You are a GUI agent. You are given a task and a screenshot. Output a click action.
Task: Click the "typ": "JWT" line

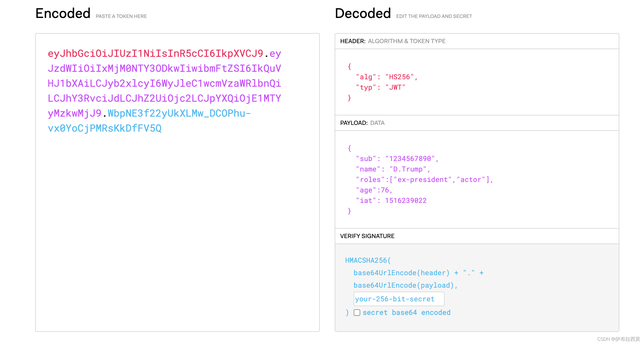tap(380, 87)
